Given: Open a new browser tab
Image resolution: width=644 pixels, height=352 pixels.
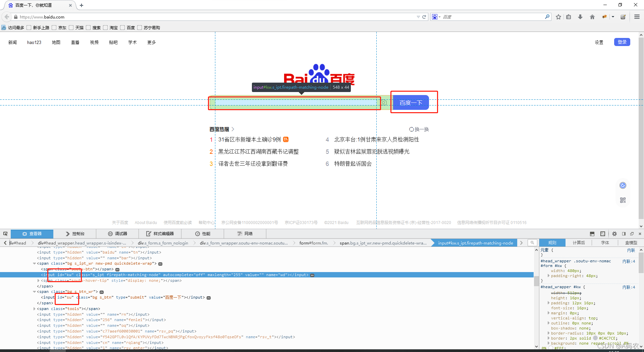Looking at the screenshot, I should pos(82,5).
